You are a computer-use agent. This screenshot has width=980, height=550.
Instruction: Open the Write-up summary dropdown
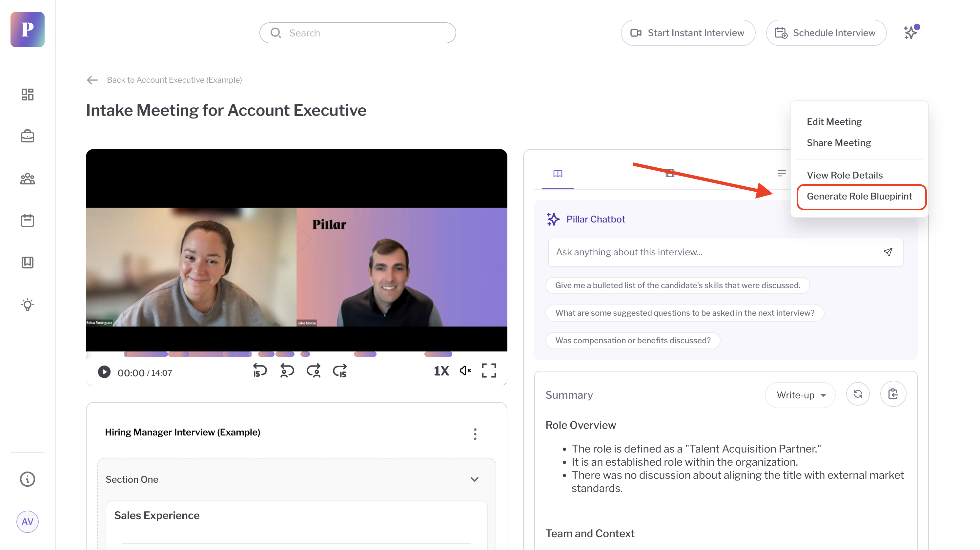coord(801,395)
